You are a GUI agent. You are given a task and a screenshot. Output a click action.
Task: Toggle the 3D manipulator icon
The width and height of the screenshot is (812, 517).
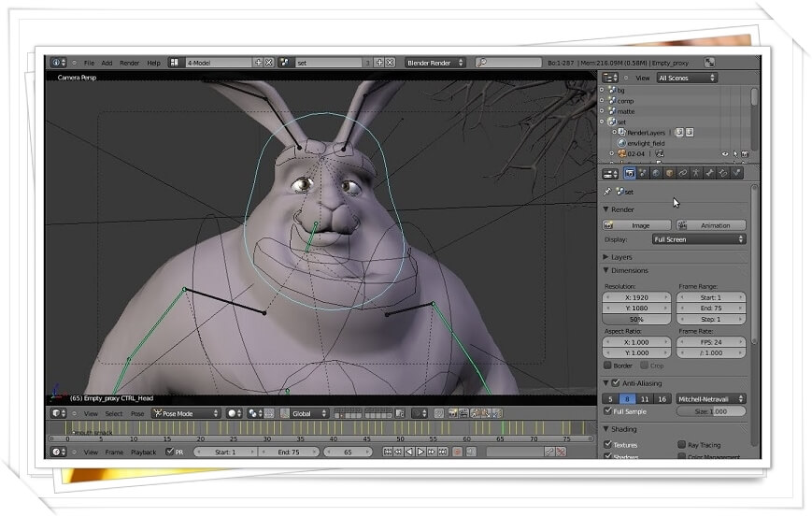click(284, 413)
